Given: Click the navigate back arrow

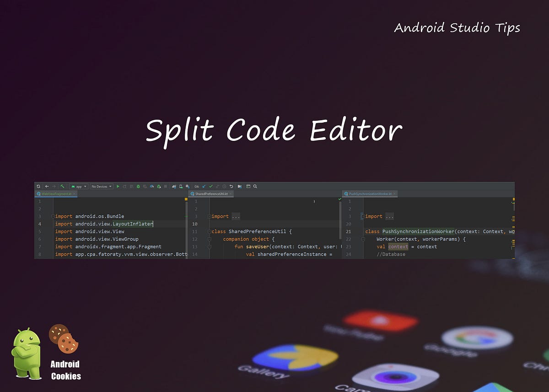Looking at the screenshot, I should pyautogui.click(x=47, y=186).
